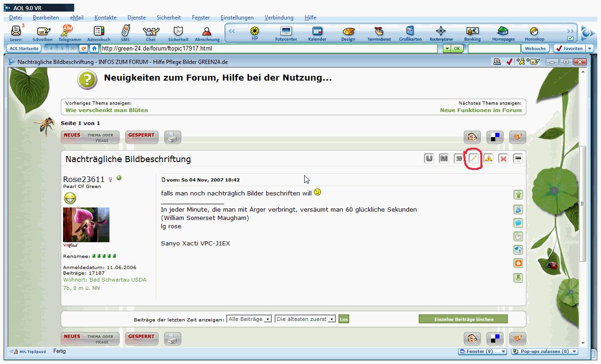Screen dimensions: 601x364
Task: Open the Routenplaner toolbar icon
Action: 441,33
